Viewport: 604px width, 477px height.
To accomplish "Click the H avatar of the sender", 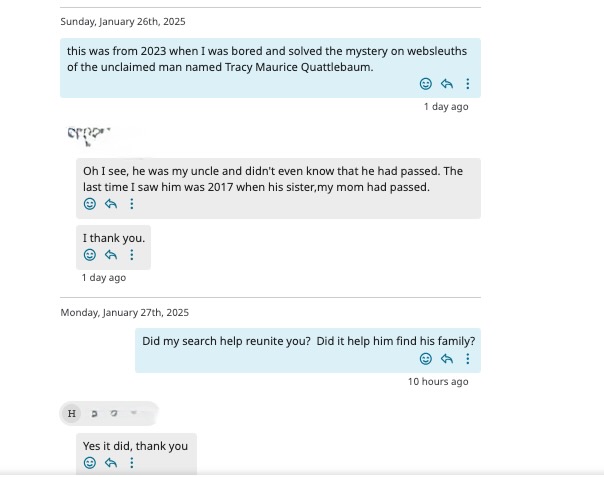I will (x=72, y=413).
